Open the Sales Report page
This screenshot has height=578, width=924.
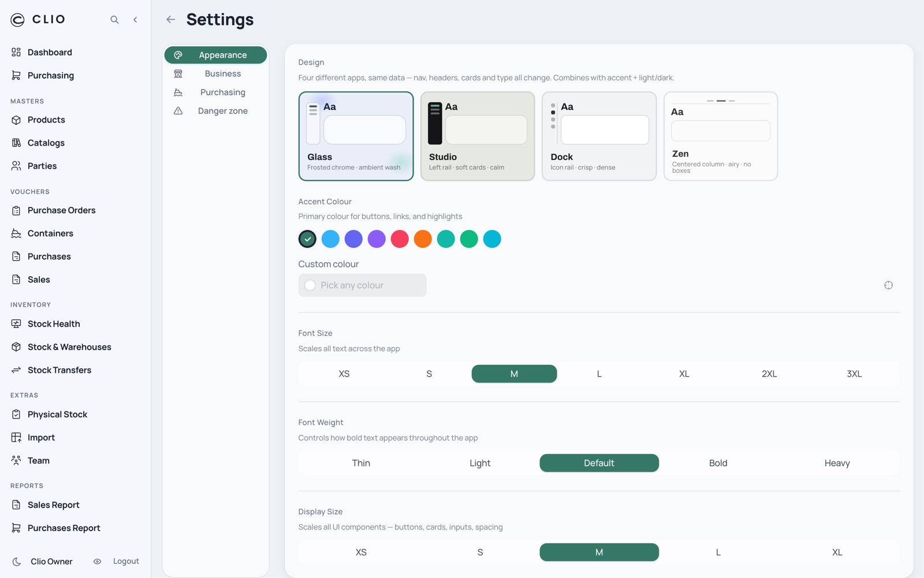point(54,505)
